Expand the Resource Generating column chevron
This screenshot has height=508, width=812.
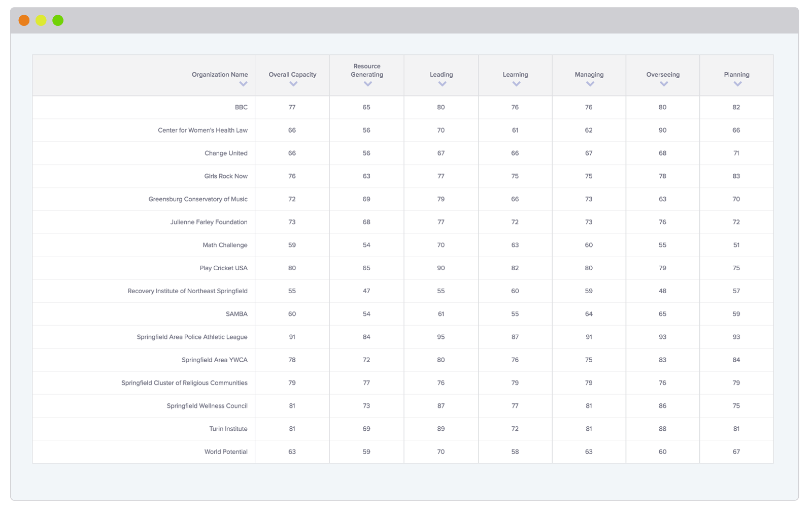(368, 84)
